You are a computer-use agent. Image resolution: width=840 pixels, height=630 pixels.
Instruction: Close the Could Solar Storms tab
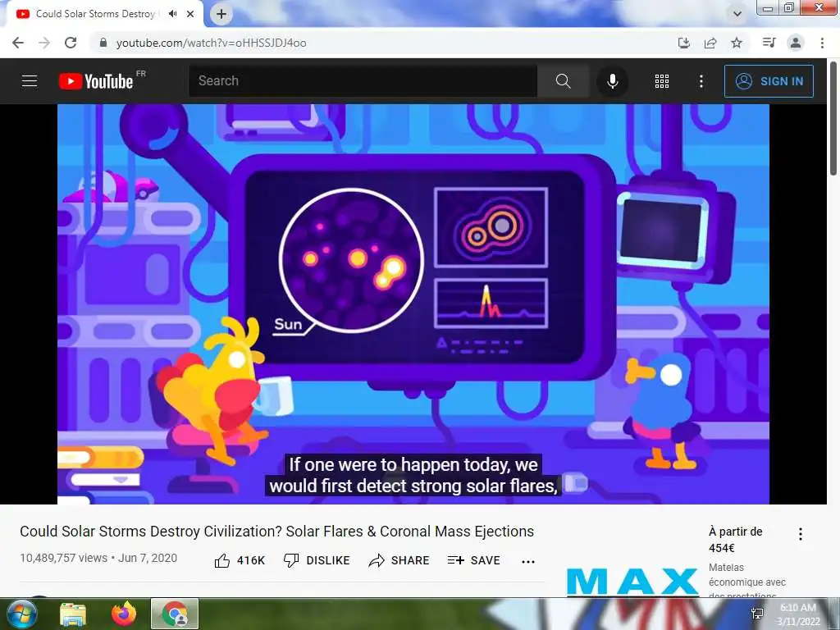point(190,14)
